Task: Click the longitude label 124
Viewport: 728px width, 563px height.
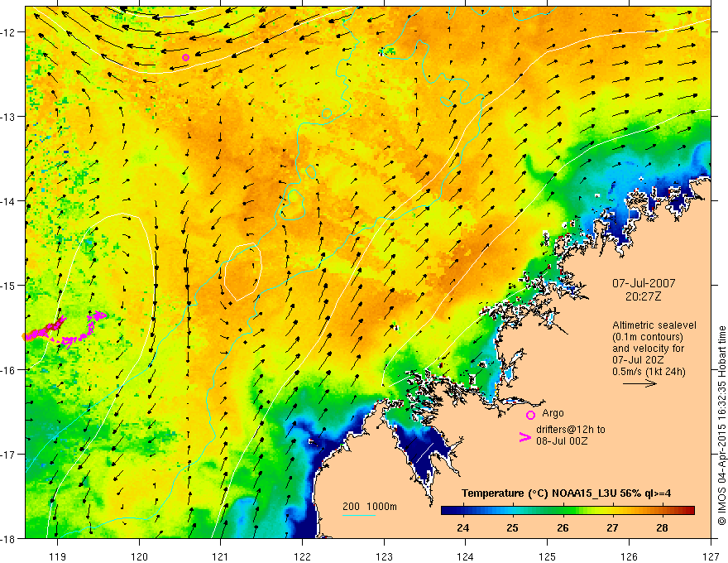Action: point(466,556)
